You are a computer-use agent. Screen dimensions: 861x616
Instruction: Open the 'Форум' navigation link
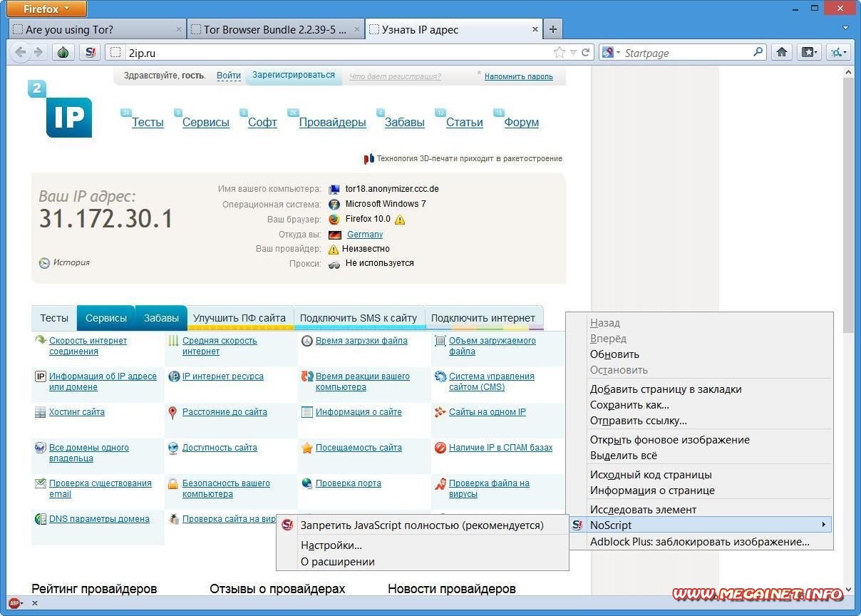point(521,123)
